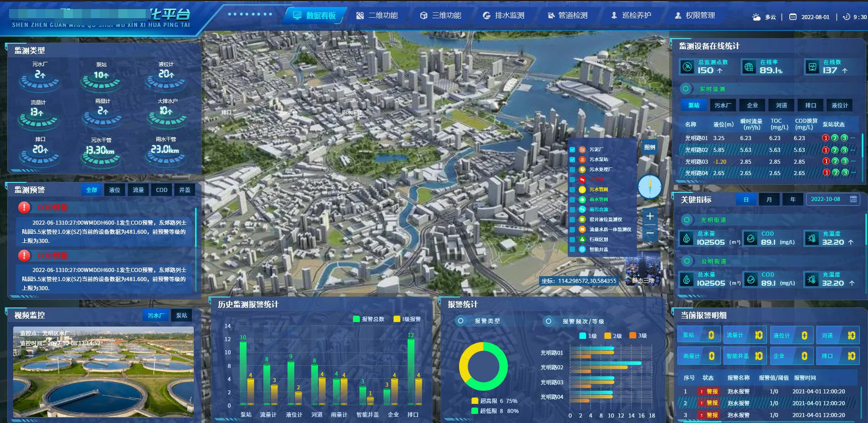Click the first COD预警 red alert icon
Image resolution: width=868 pixels, height=423 pixels.
coord(24,207)
